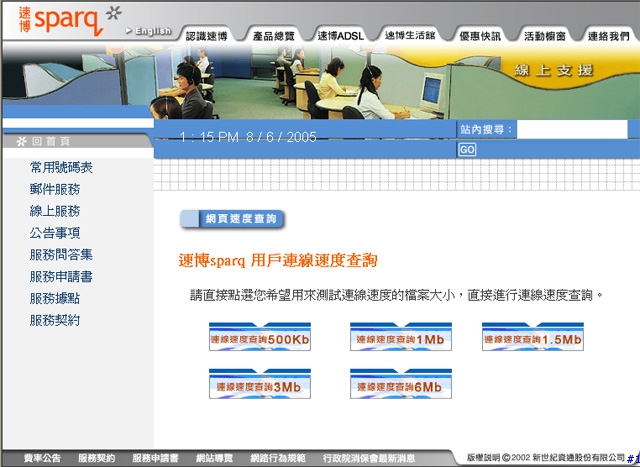Start the 1.5Mb connection speed test

(x=533, y=337)
